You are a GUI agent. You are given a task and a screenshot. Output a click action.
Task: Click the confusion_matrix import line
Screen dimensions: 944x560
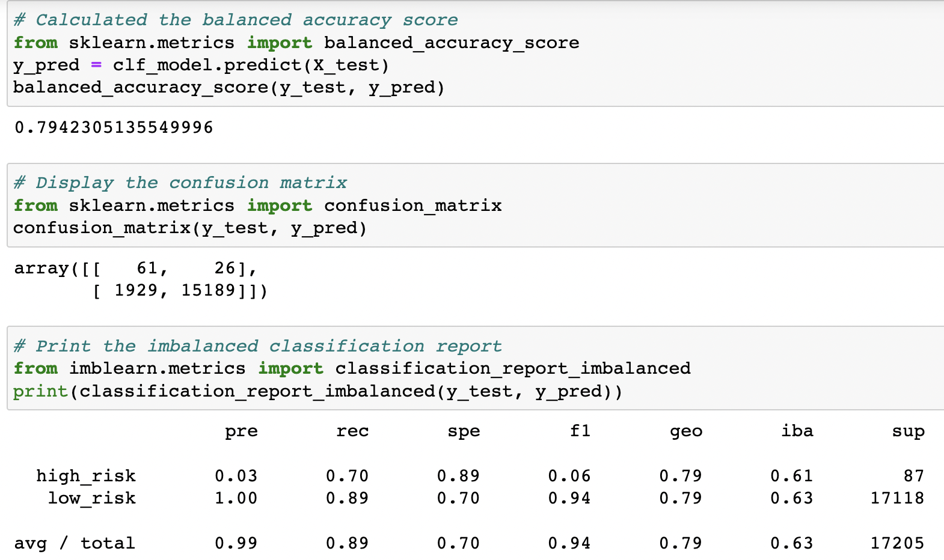[257, 205]
